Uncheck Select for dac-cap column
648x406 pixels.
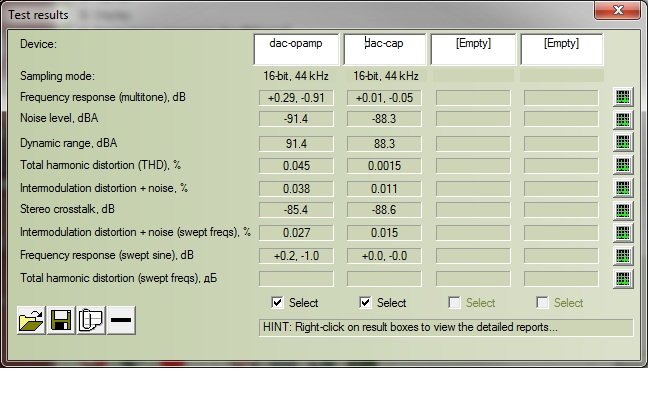coord(365,303)
